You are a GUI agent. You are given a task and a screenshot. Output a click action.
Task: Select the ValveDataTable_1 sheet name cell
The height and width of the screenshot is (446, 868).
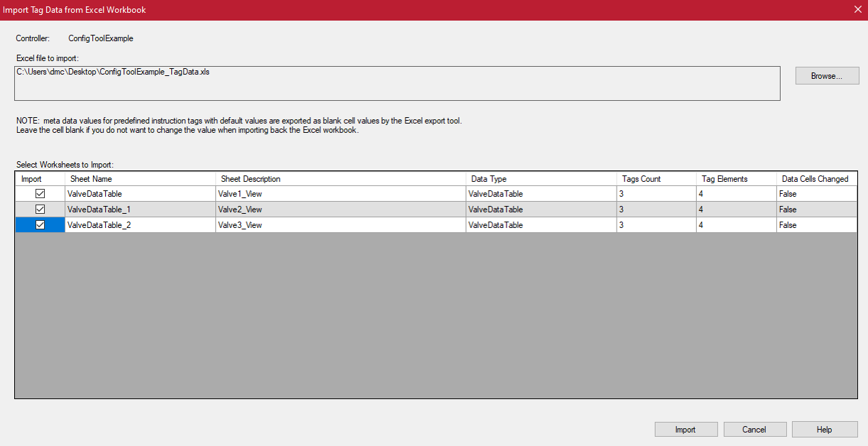pyautogui.click(x=141, y=210)
